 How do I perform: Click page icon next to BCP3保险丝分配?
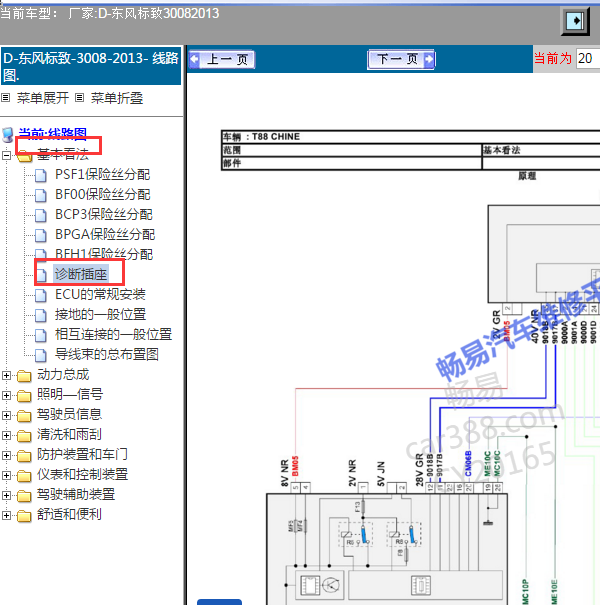click(41, 216)
